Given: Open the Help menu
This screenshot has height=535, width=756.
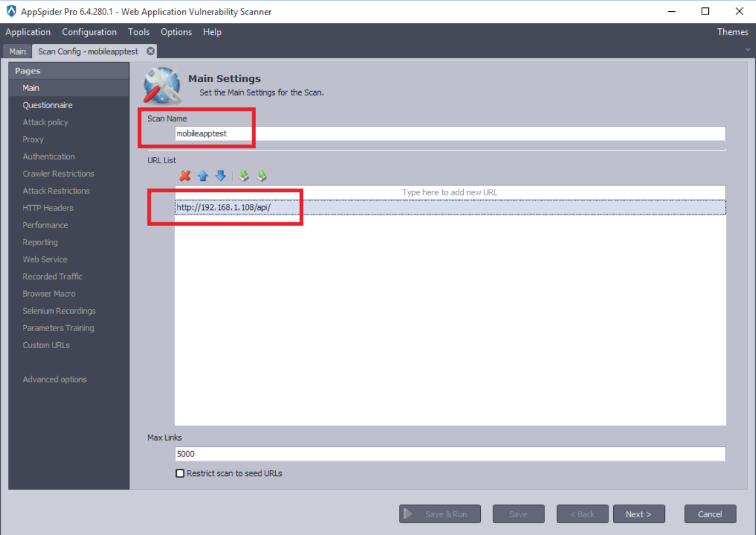Looking at the screenshot, I should (212, 32).
